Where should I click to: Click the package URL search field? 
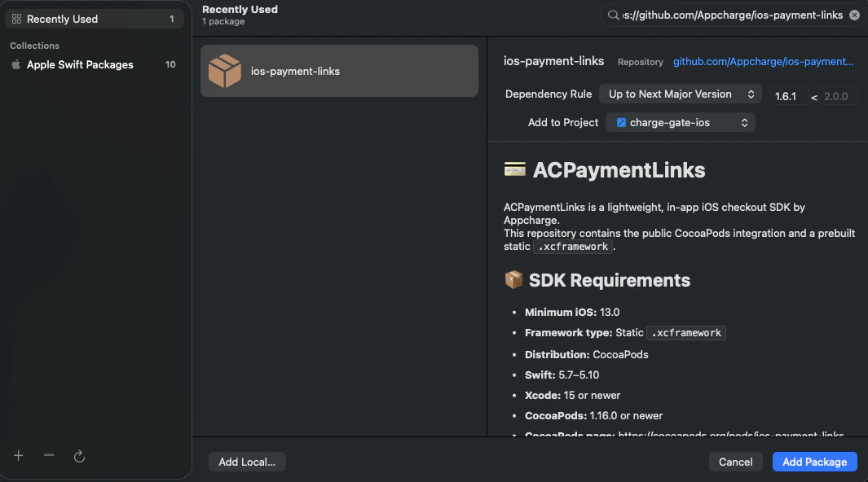733,15
